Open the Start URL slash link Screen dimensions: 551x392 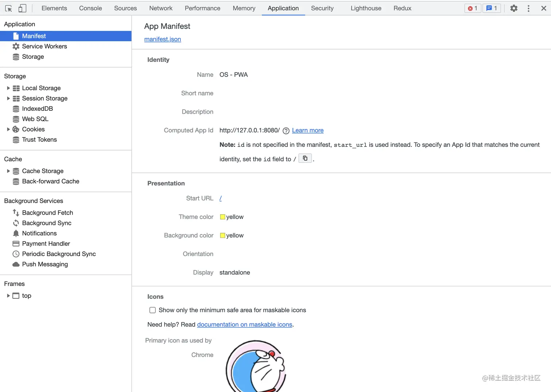coord(220,198)
